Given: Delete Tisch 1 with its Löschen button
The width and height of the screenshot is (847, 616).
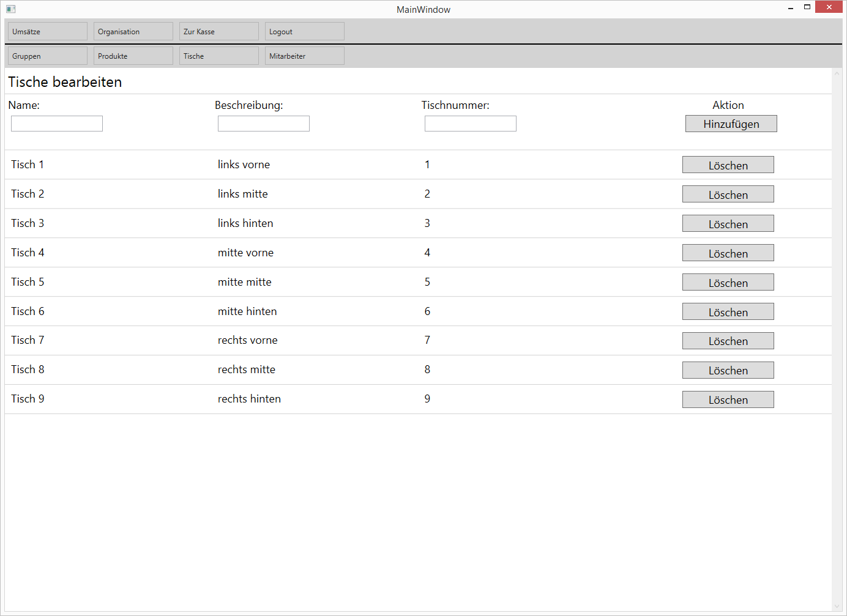Looking at the screenshot, I should tap(728, 165).
